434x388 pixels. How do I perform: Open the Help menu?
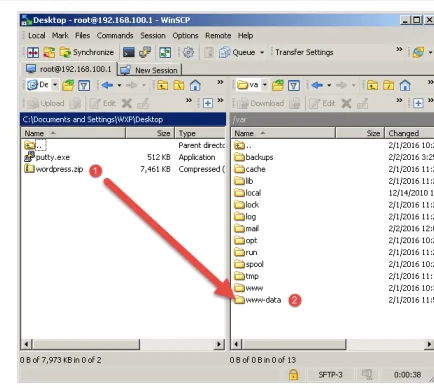pos(245,35)
